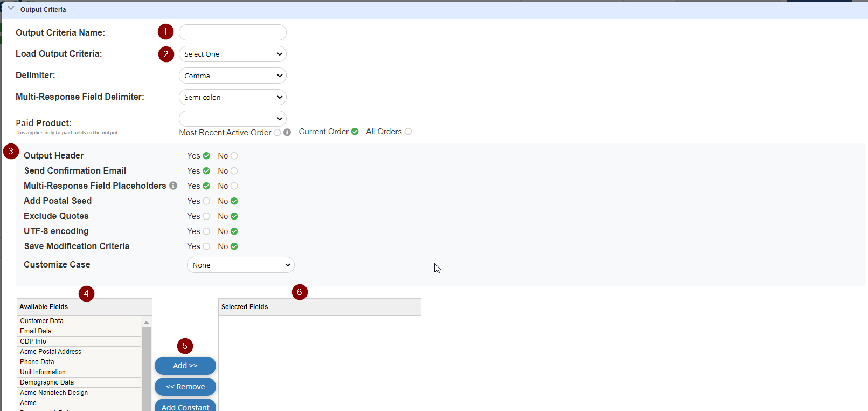Viewport: 868px width, 411px height.
Task: Click info icon beside Most Recent Active Order
Action: (287, 132)
